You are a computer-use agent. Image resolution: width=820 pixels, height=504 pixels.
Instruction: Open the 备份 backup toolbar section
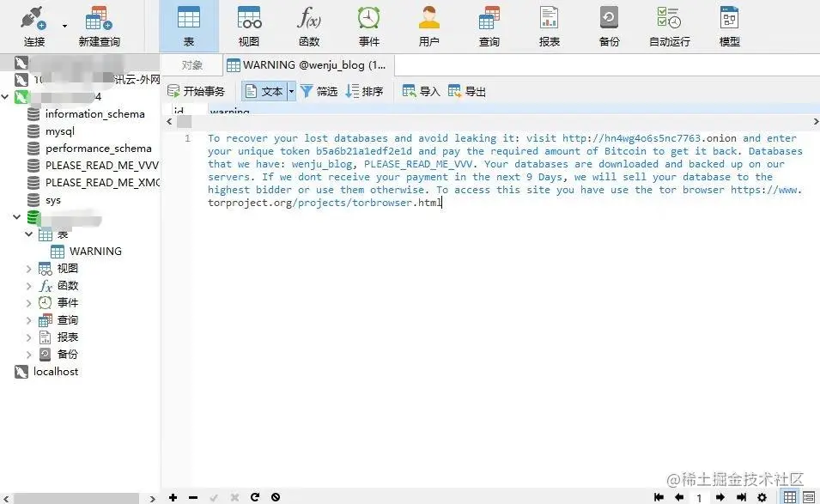tap(610, 26)
